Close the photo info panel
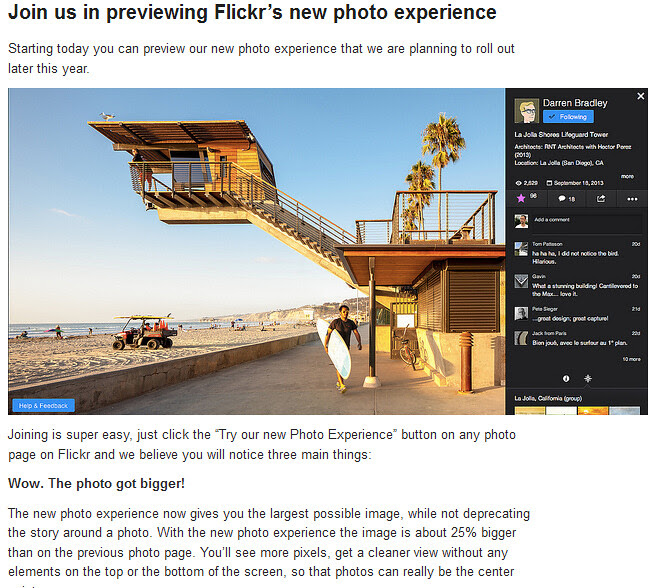Image resolution: width=659 pixels, height=588 pixels. (x=641, y=96)
